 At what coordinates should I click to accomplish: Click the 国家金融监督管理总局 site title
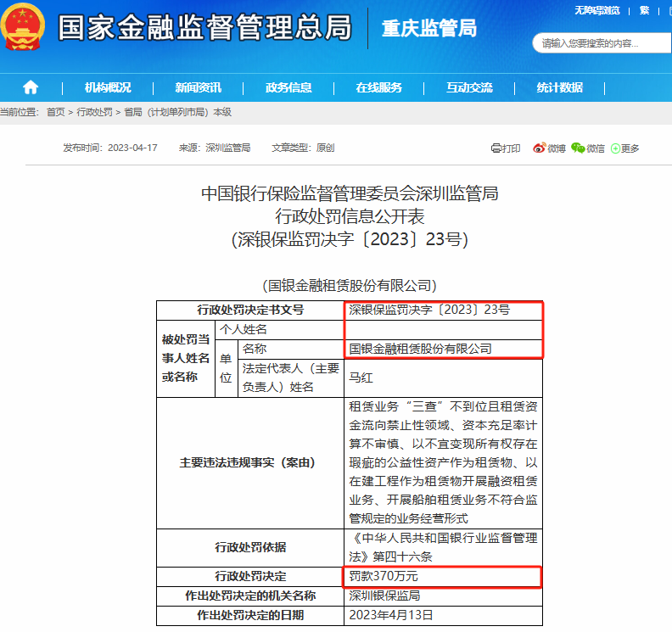204,28
